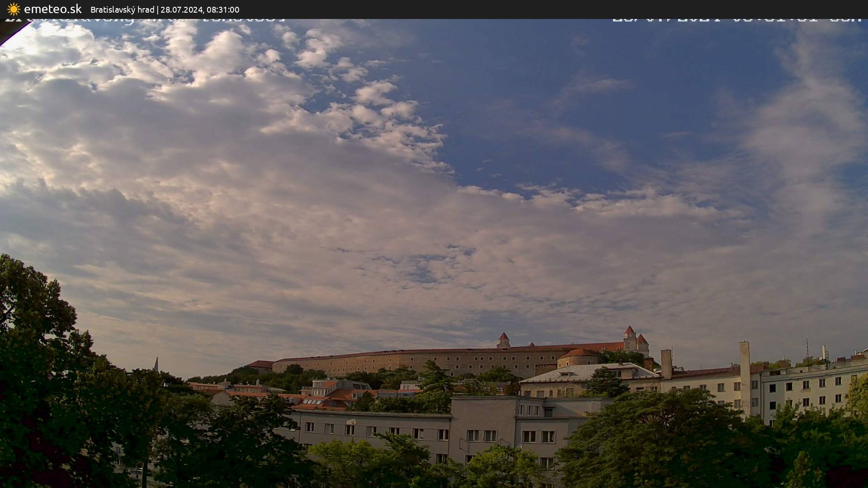The width and height of the screenshot is (868, 488).
Task: Click the camera overlay timestamp at top right
Action: [x=736, y=19]
